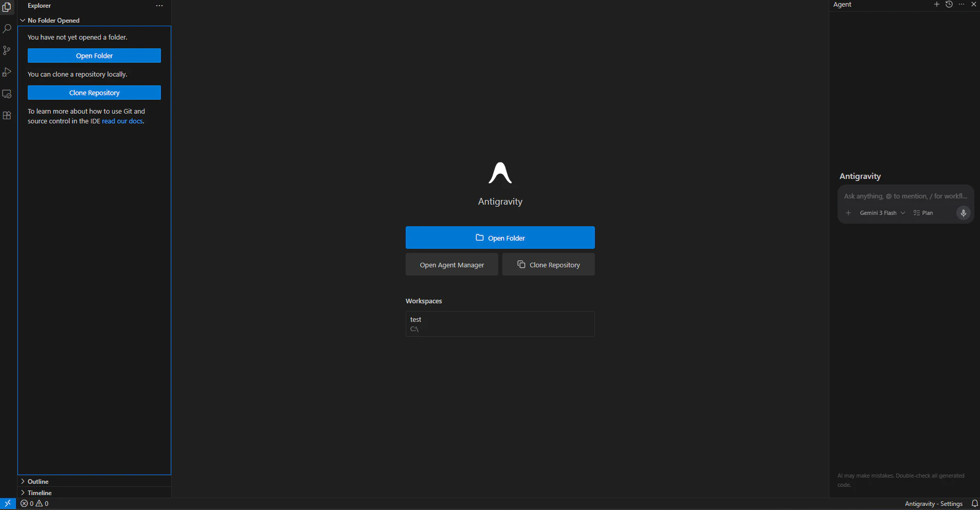Open a remote window from the status bar

pos(8,504)
